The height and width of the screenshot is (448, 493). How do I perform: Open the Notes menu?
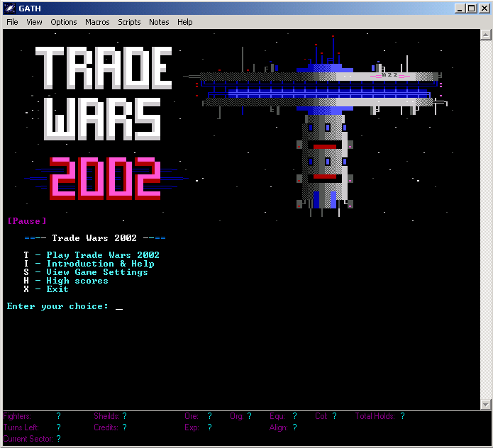coord(159,22)
